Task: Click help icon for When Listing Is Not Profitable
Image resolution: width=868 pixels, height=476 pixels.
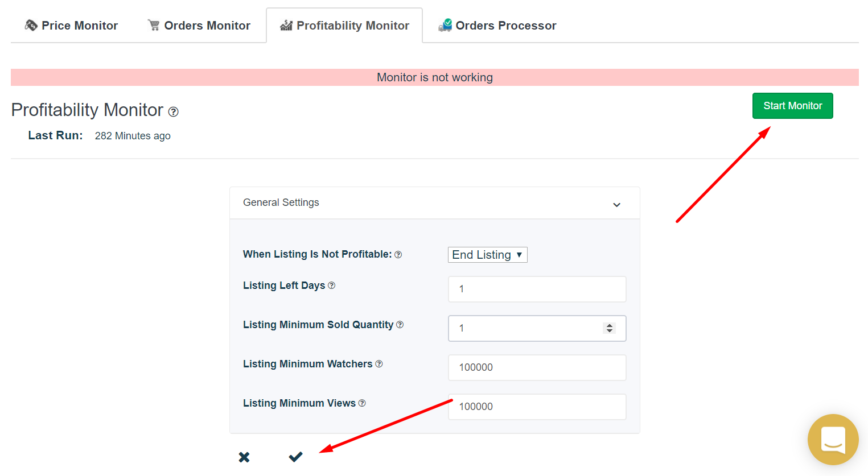Action: click(x=398, y=255)
